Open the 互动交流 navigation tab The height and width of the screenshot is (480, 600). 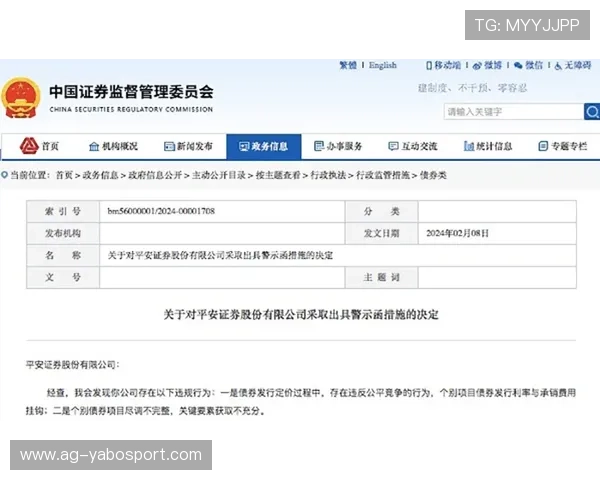pyautogui.click(x=412, y=146)
